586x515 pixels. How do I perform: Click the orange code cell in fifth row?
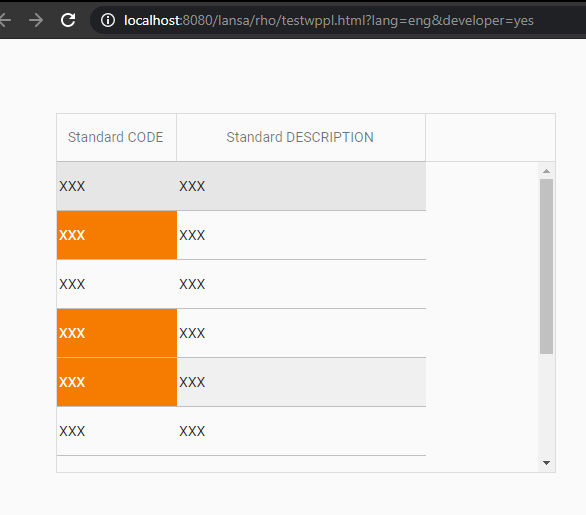click(x=117, y=382)
